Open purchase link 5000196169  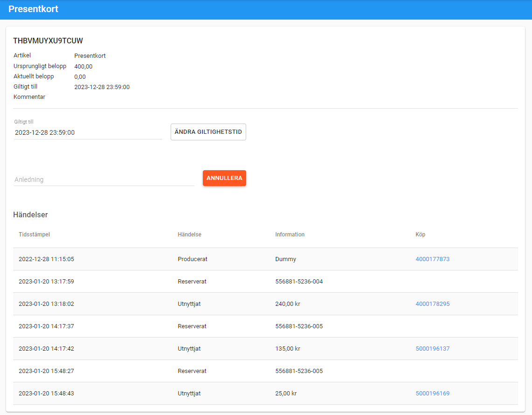tap(432, 394)
